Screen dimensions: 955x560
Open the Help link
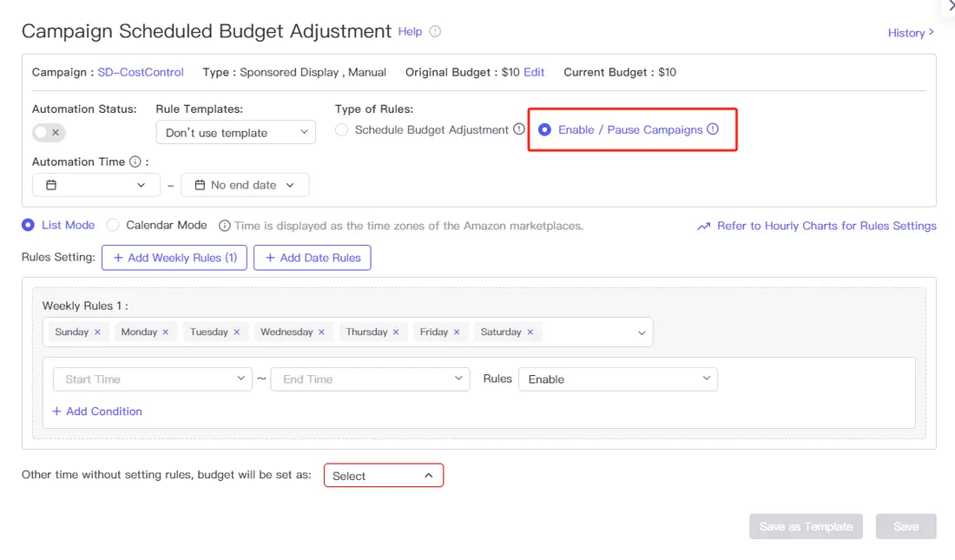tap(410, 31)
